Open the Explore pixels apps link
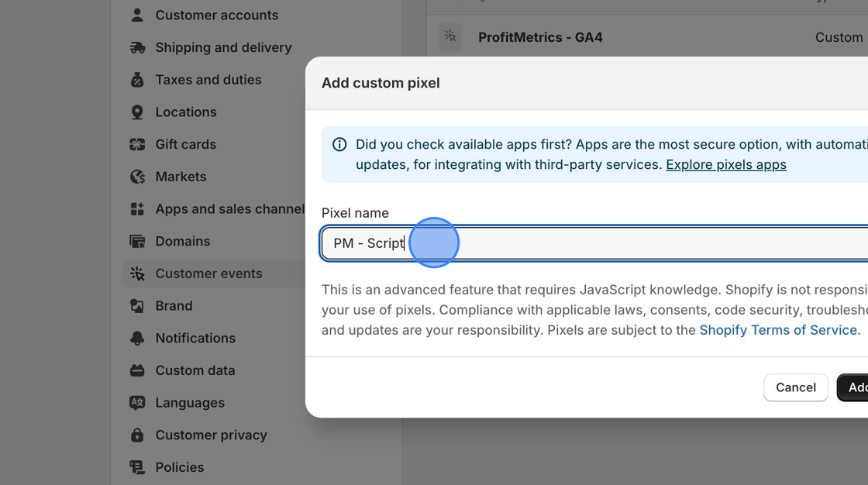Viewport: 868px width, 485px height. tap(726, 164)
